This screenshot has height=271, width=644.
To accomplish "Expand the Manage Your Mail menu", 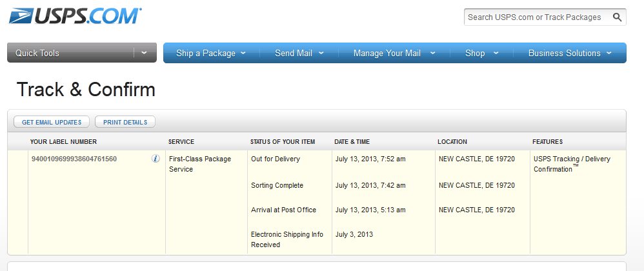I will click(394, 53).
